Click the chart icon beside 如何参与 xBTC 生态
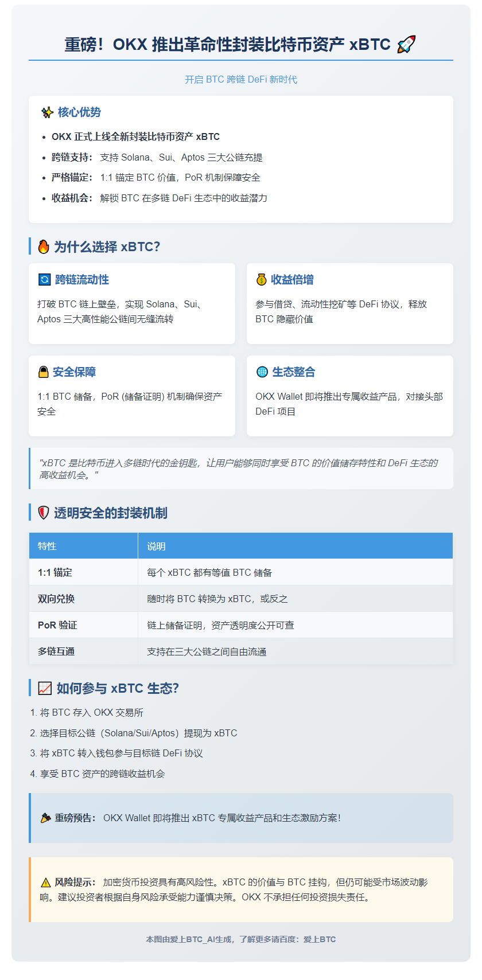Image resolution: width=482 pixels, height=980 pixels. pos(44,688)
